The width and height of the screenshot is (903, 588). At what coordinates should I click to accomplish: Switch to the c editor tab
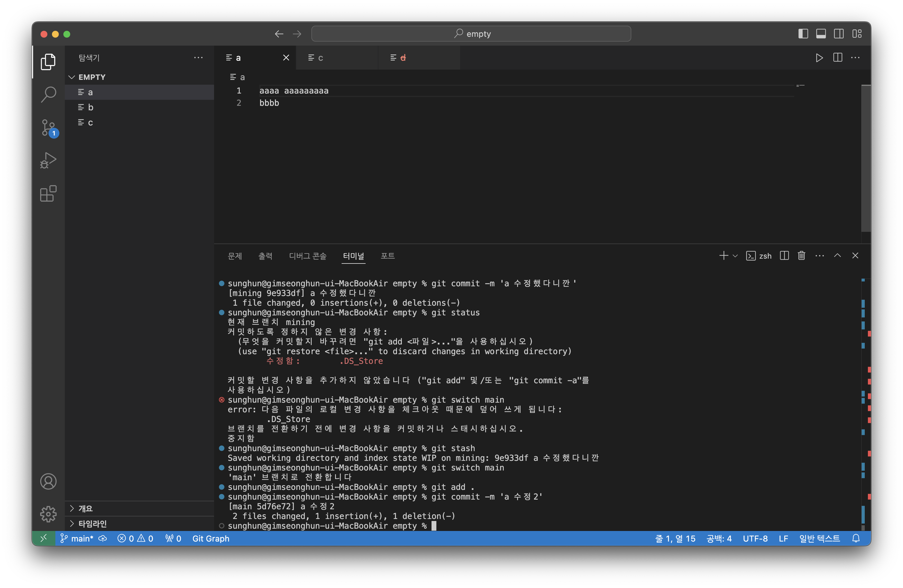pos(321,58)
